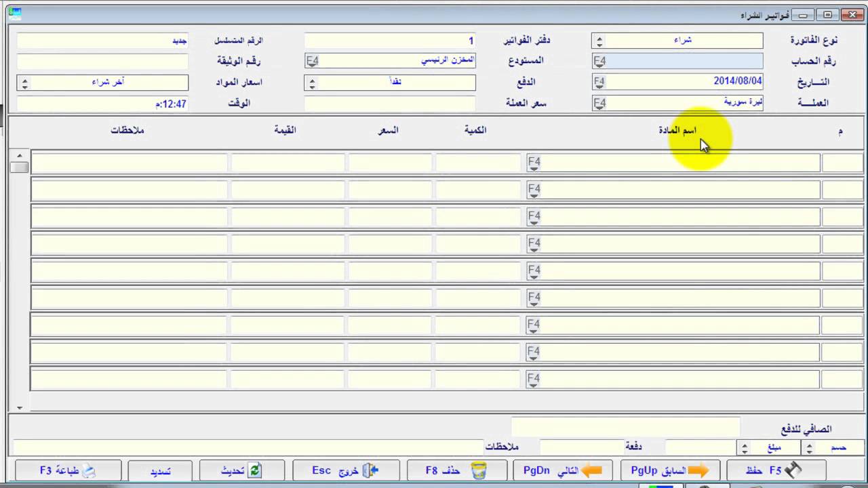This screenshot has width=868, height=488.
Task: Click the first row القيمة value cell
Action: click(x=288, y=163)
